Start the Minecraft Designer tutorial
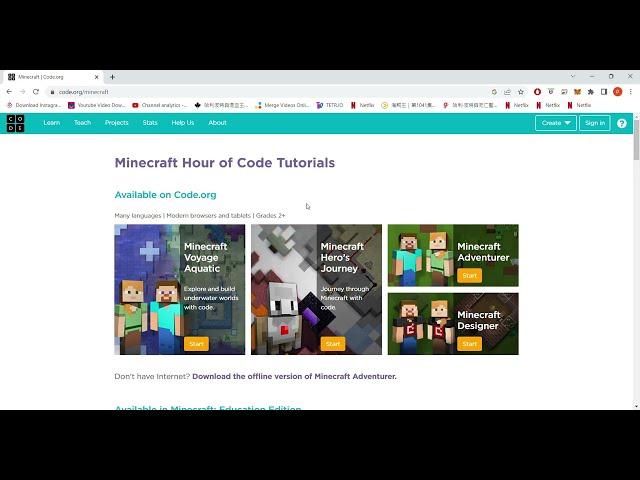640x480 pixels. [470, 344]
